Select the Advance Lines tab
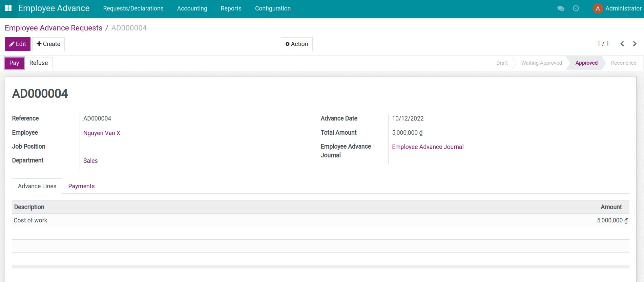Image resolution: width=644 pixels, height=282 pixels. (37, 186)
